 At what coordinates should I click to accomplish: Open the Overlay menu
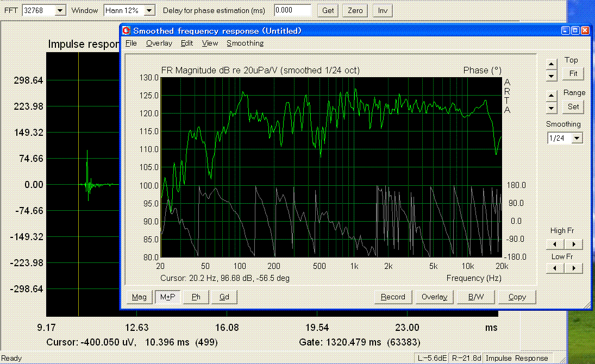pyautogui.click(x=159, y=43)
